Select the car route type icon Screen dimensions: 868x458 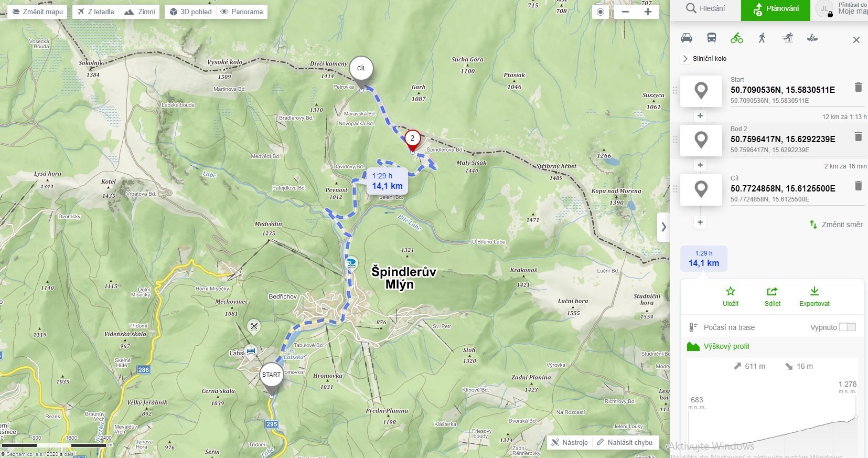pos(687,38)
